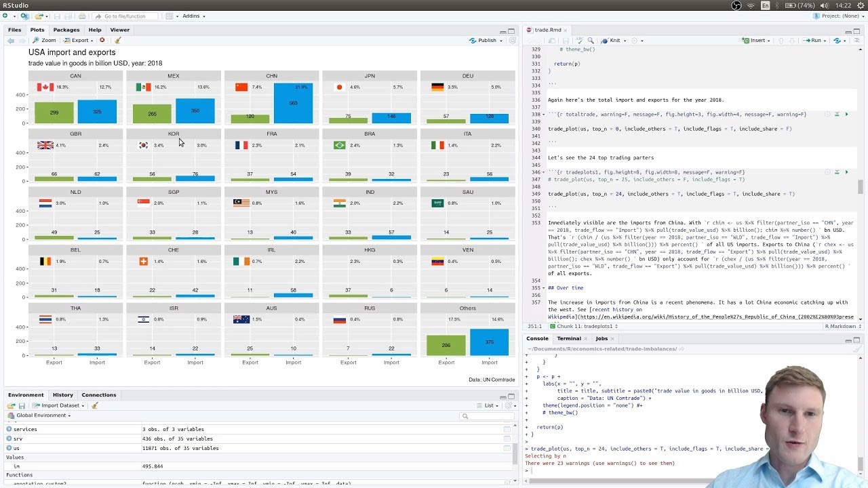This screenshot has width=868, height=488.
Task: Switch to the Files tab
Action: [x=14, y=30]
